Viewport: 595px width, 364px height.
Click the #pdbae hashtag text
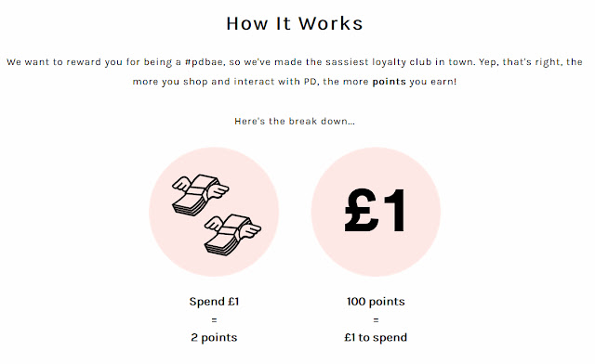(x=205, y=62)
